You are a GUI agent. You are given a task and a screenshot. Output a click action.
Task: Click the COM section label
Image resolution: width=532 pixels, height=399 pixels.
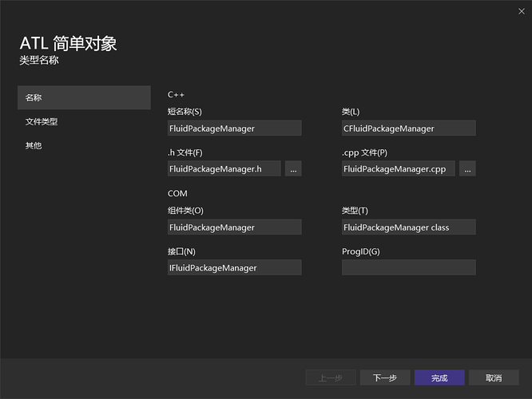tap(177, 194)
